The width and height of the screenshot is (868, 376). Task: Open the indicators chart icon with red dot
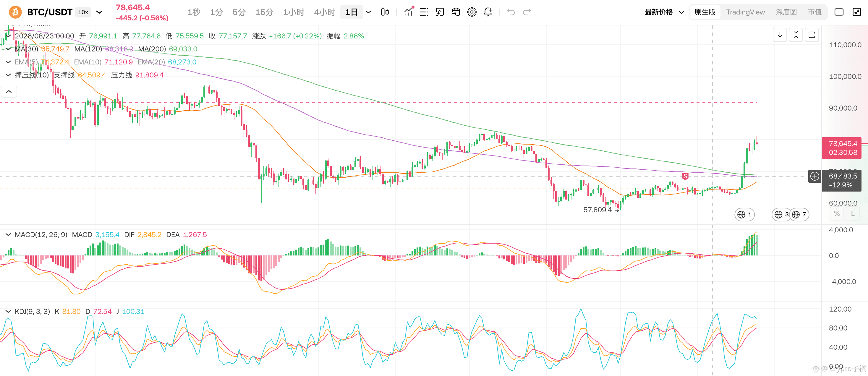(x=408, y=12)
